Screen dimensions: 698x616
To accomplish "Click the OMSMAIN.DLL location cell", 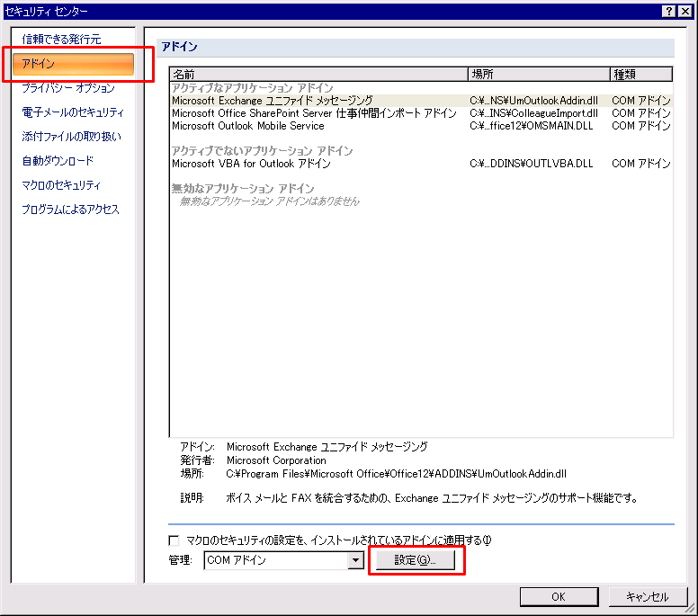I will pos(532,126).
